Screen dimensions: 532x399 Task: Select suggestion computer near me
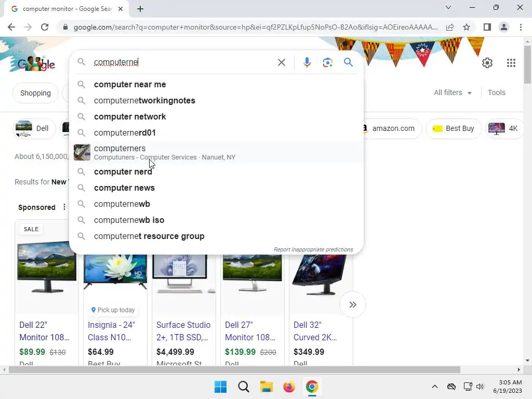click(216, 85)
